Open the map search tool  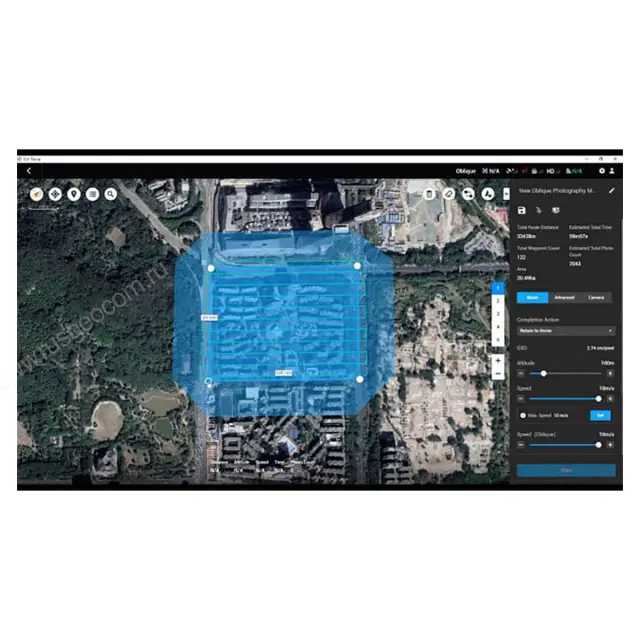click(110, 193)
